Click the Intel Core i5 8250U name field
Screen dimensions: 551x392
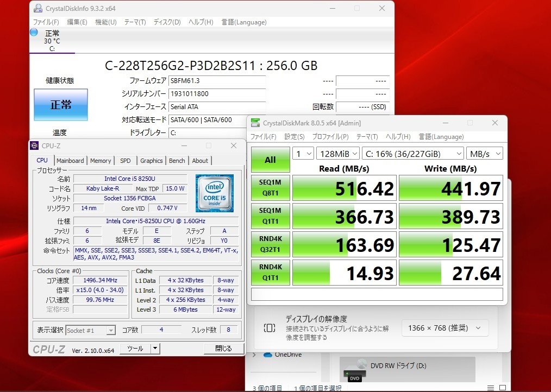click(x=130, y=179)
